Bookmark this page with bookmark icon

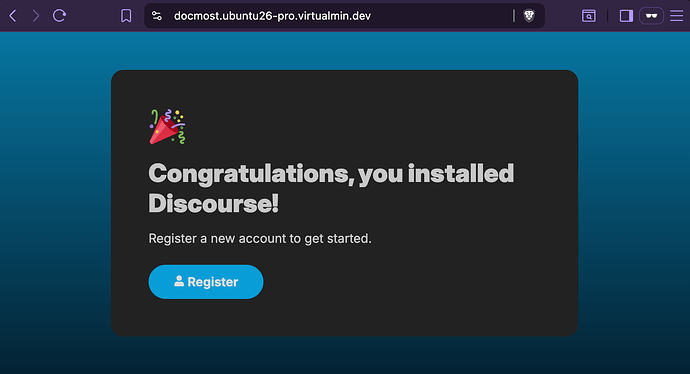pyautogui.click(x=126, y=16)
